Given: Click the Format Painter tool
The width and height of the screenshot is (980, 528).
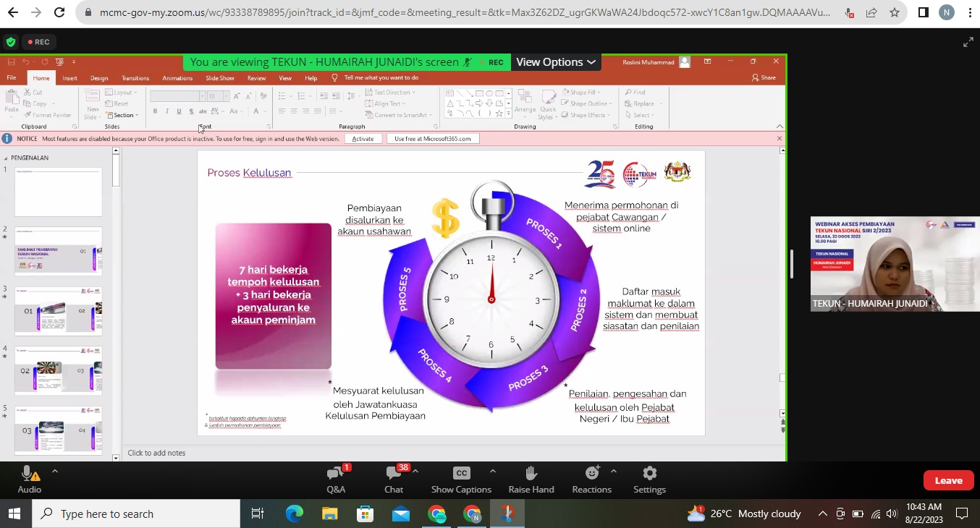Looking at the screenshot, I should [48, 115].
